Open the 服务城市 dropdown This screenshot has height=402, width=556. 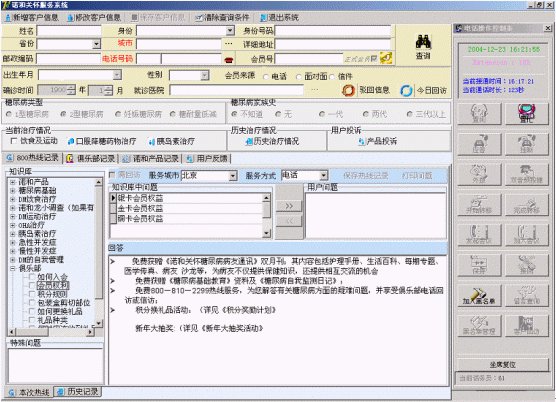233,175
